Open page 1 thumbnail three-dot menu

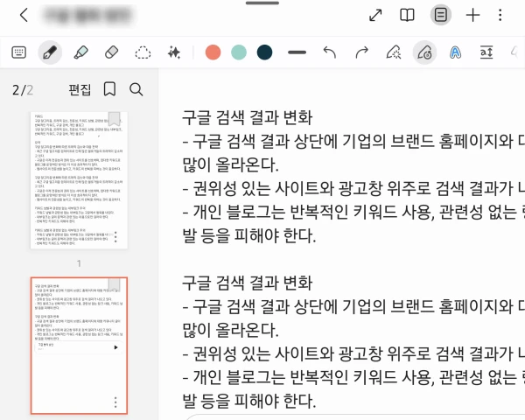(x=115, y=237)
